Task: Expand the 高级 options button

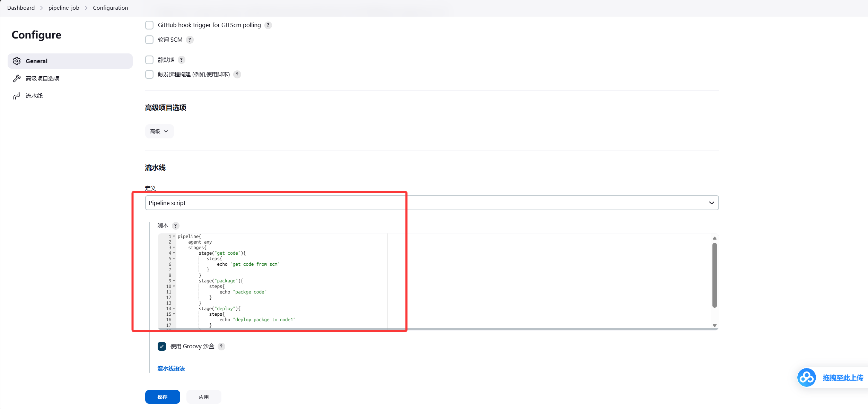Action: [x=159, y=131]
